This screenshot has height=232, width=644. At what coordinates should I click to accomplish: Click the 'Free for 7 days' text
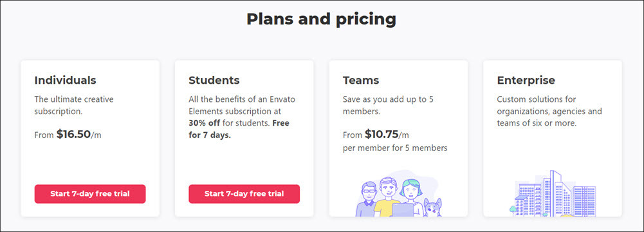[239, 129]
